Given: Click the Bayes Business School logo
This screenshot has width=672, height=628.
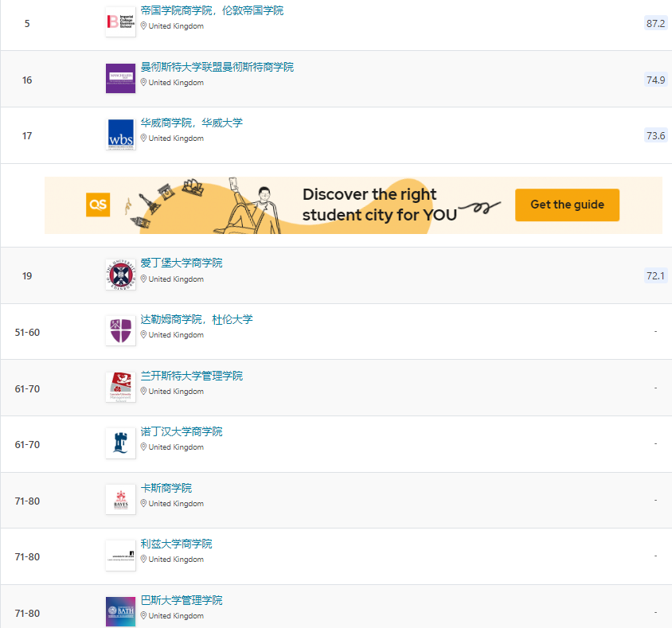Looking at the screenshot, I should [x=120, y=499].
